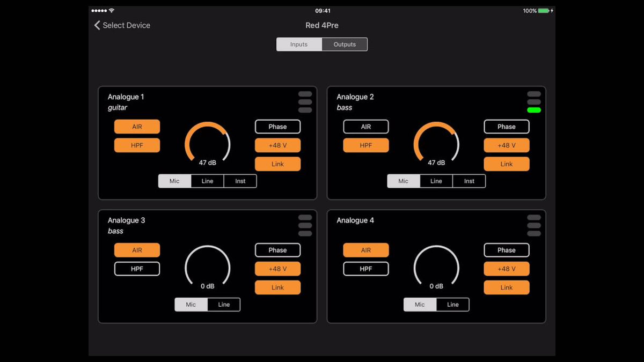Toggle Link on Analogue 3

(x=277, y=287)
